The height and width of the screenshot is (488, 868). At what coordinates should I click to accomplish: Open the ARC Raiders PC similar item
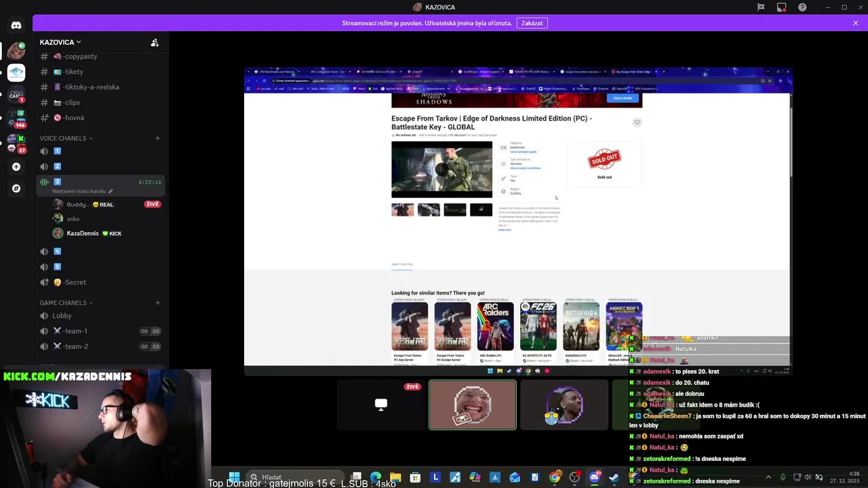[x=495, y=332]
